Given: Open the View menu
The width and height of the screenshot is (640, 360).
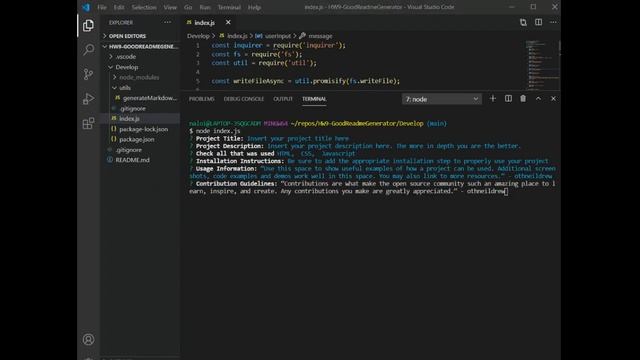Looking at the screenshot, I should [x=170, y=7].
